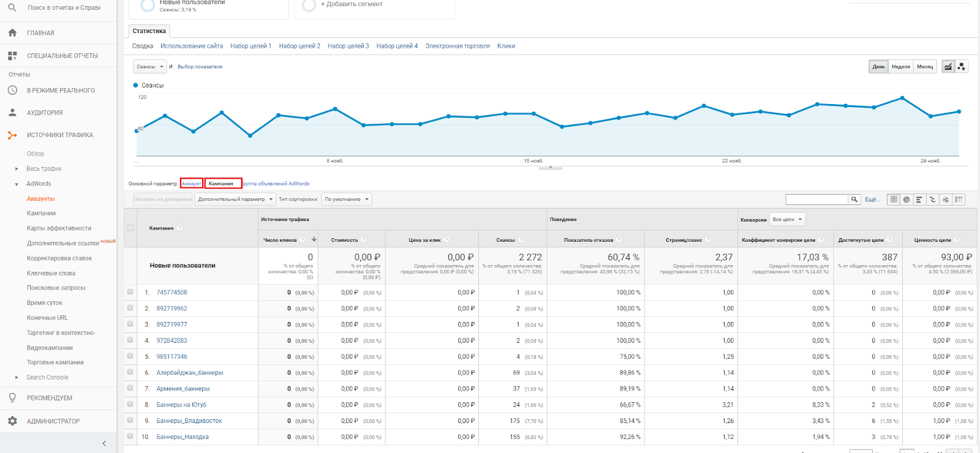Open the Все цели conversions dropdown
This screenshot has height=453, width=980.
point(787,219)
